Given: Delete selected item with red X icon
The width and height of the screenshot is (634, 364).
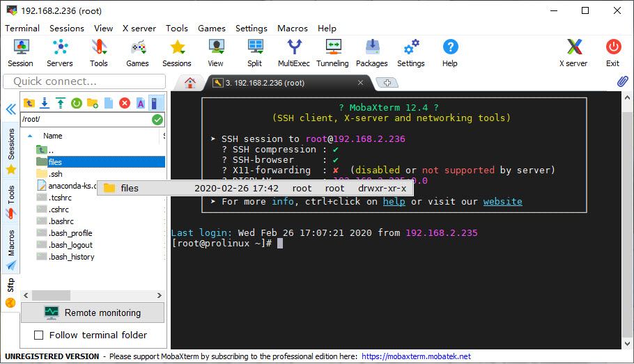Looking at the screenshot, I should 125,103.
